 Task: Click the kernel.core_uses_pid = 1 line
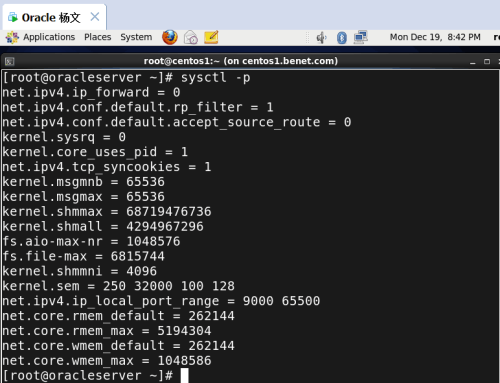tap(95, 152)
